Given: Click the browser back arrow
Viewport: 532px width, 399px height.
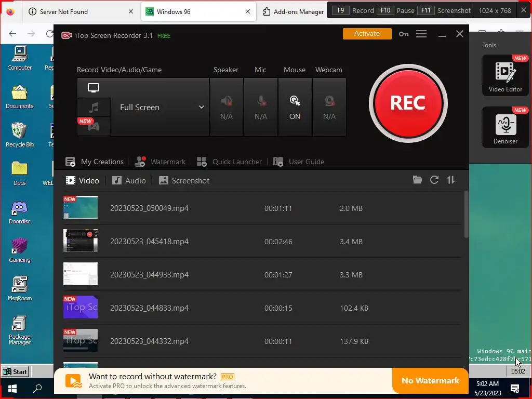Looking at the screenshot, I should (x=12, y=33).
